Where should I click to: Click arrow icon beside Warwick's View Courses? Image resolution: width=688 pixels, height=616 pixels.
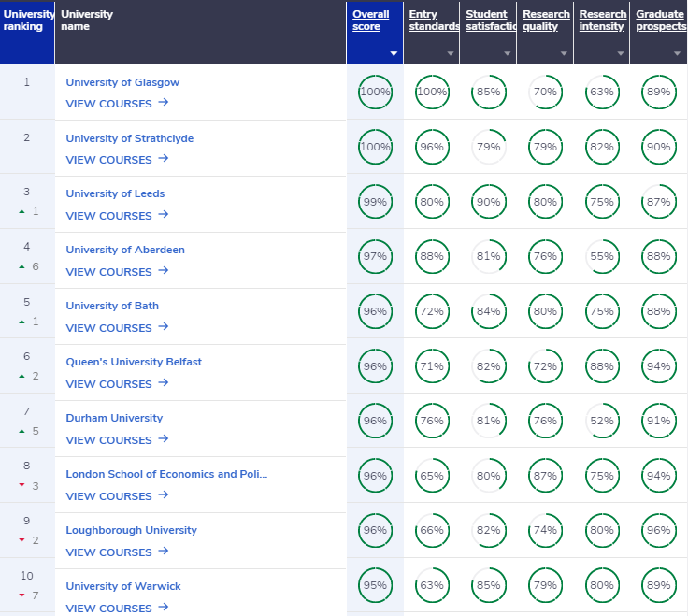pos(164,608)
